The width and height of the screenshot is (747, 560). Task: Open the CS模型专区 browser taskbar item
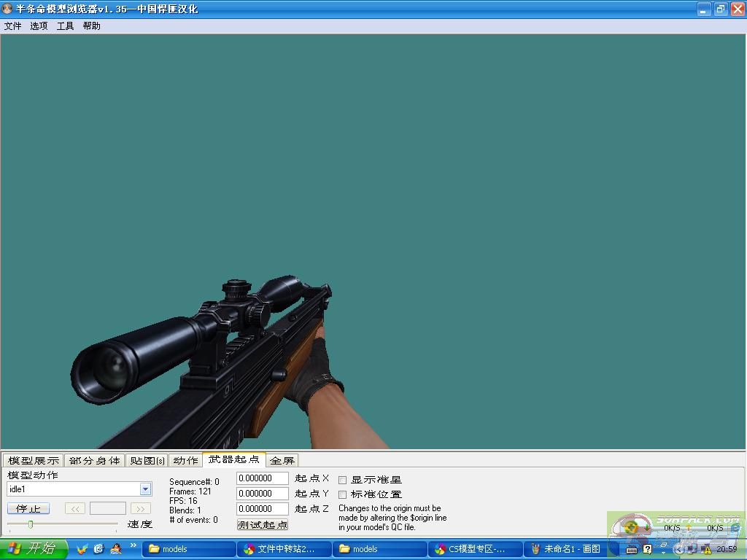475,549
